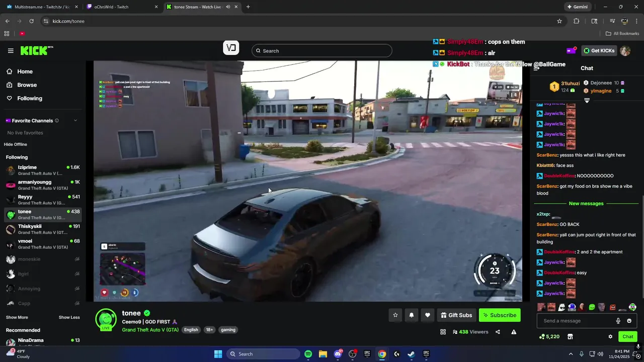Open Discord from the taskbar
This screenshot has width=644, height=362.
[338, 354]
